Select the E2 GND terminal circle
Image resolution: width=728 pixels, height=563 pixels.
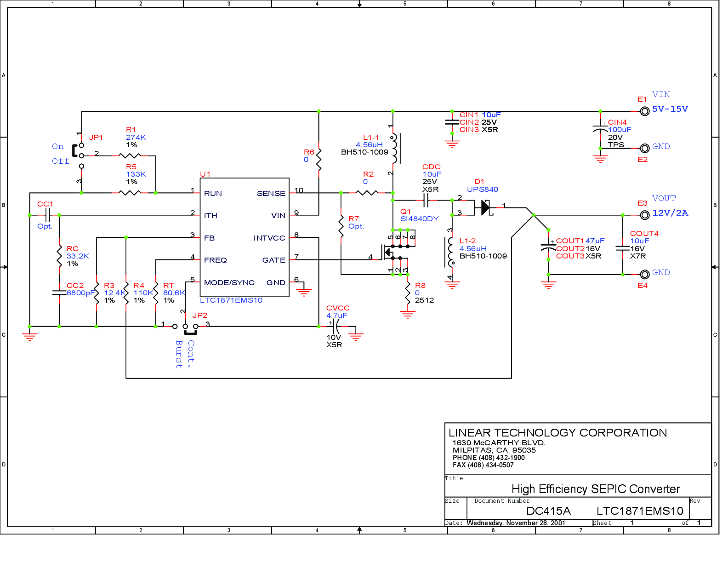(645, 148)
